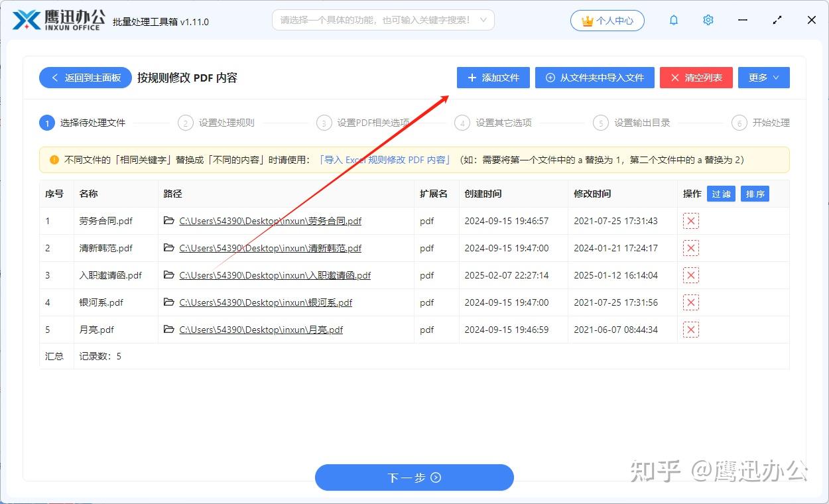The height and width of the screenshot is (504, 829).
Task: Open path link for 劳务合同.pdf
Action: click(x=271, y=221)
